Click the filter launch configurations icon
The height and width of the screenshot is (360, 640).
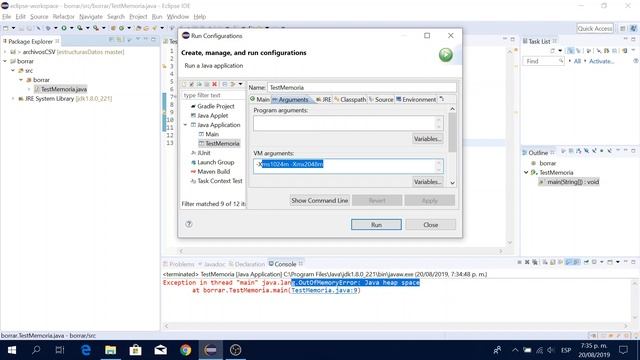233,84
